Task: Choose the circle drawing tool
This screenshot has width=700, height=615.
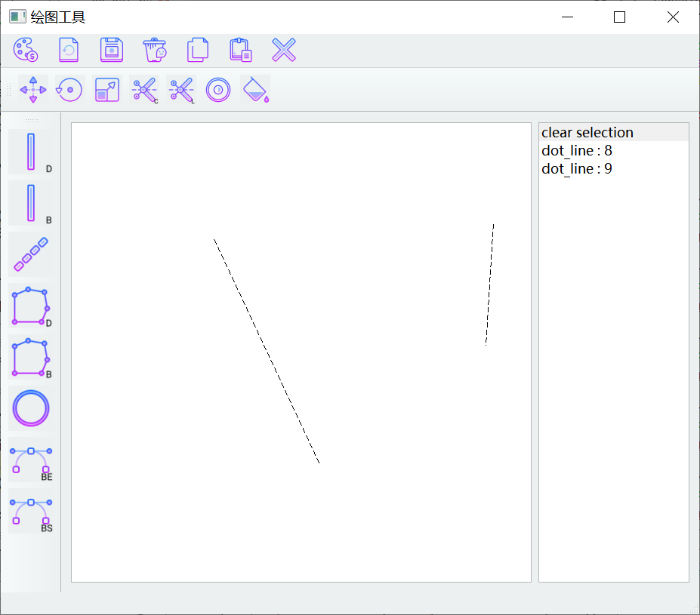Action: 31,408
